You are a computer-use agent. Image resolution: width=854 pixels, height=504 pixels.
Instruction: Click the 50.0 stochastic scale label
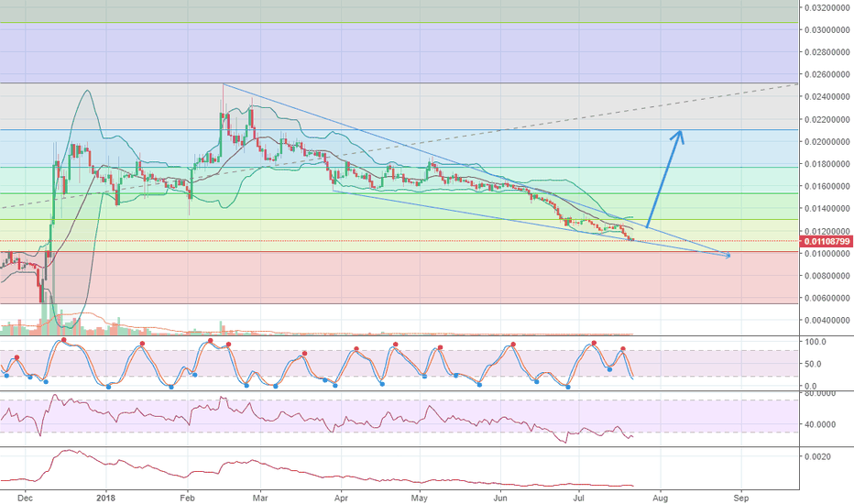[813, 364]
